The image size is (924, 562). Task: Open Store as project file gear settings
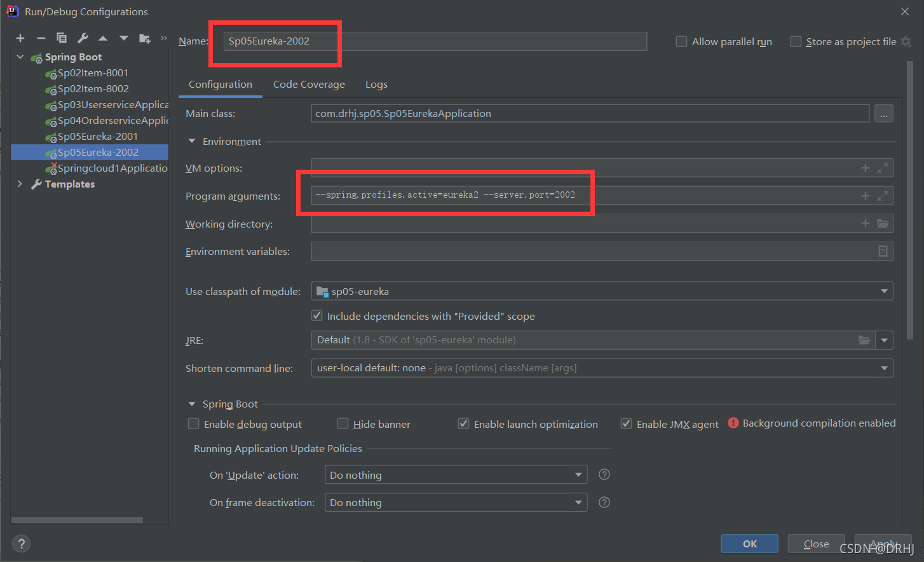(906, 41)
